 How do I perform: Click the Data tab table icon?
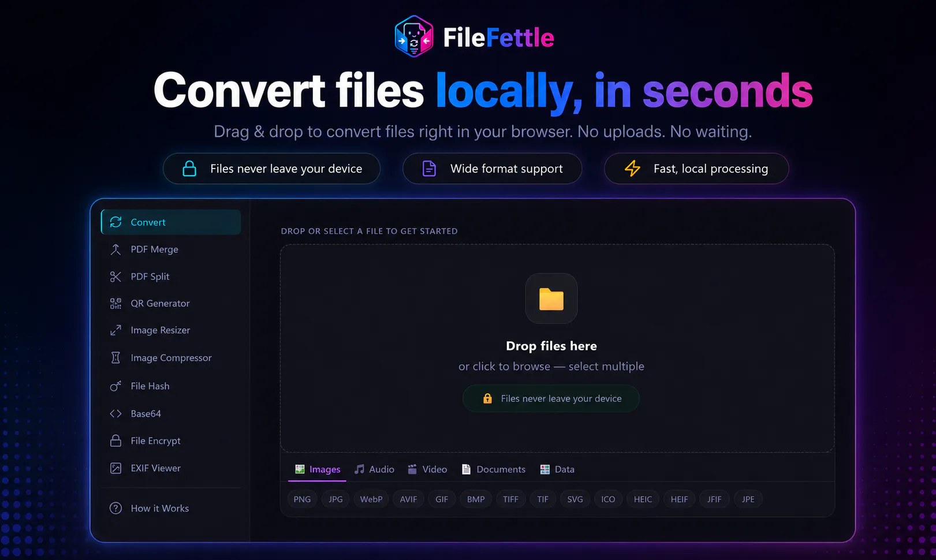click(x=545, y=469)
